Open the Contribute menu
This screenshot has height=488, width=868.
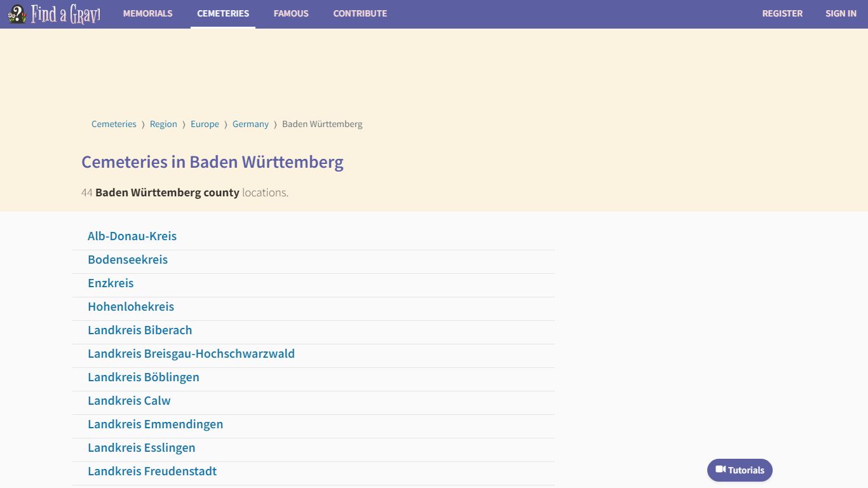360,13
